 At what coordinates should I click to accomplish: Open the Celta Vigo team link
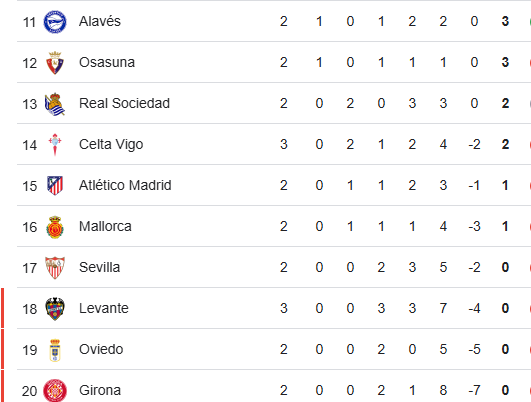coord(111,145)
